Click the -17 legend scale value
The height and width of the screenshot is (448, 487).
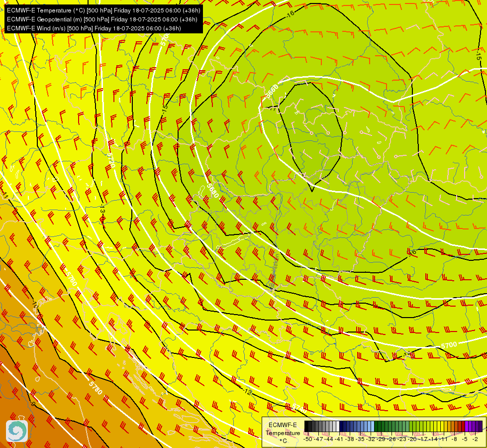click(423, 439)
